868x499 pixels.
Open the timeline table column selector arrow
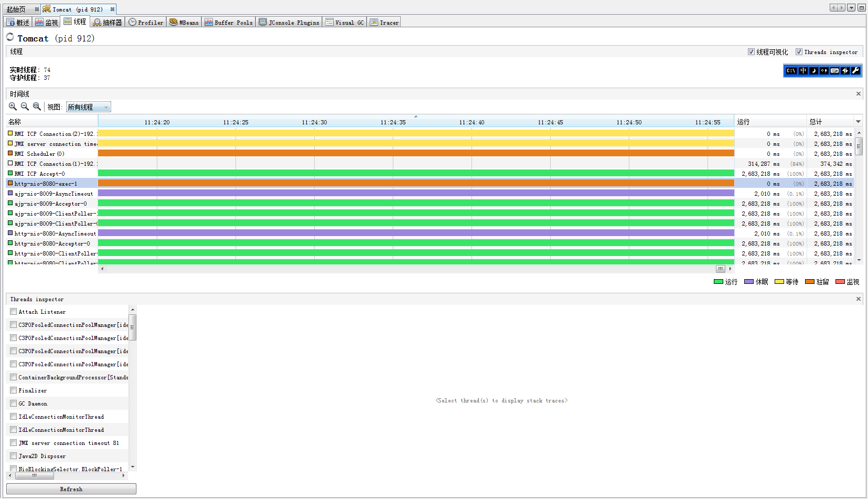tap(858, 122)
